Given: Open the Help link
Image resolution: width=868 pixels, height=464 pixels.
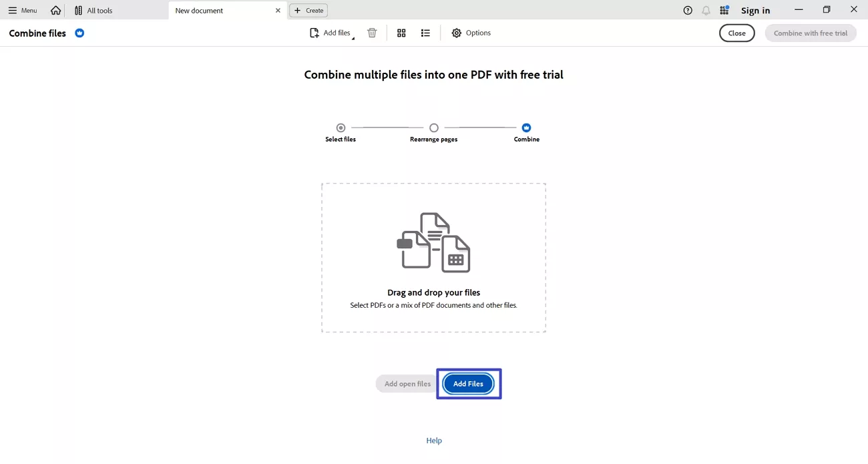Looking at the screenshot, I should [x=433, y=440].
